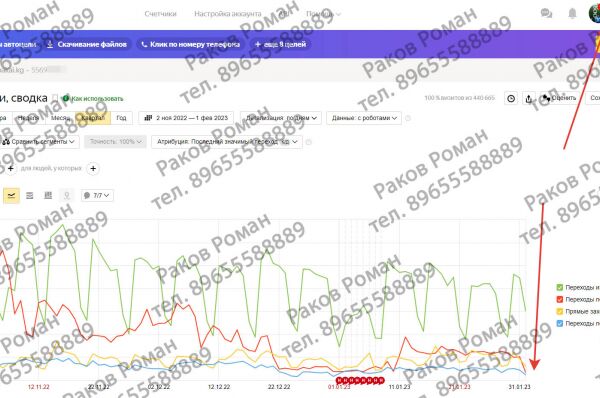The image size is (600, 398).
Task: Open the chat support messages icon
Action: pyautogui.click(x=546, y=14)
